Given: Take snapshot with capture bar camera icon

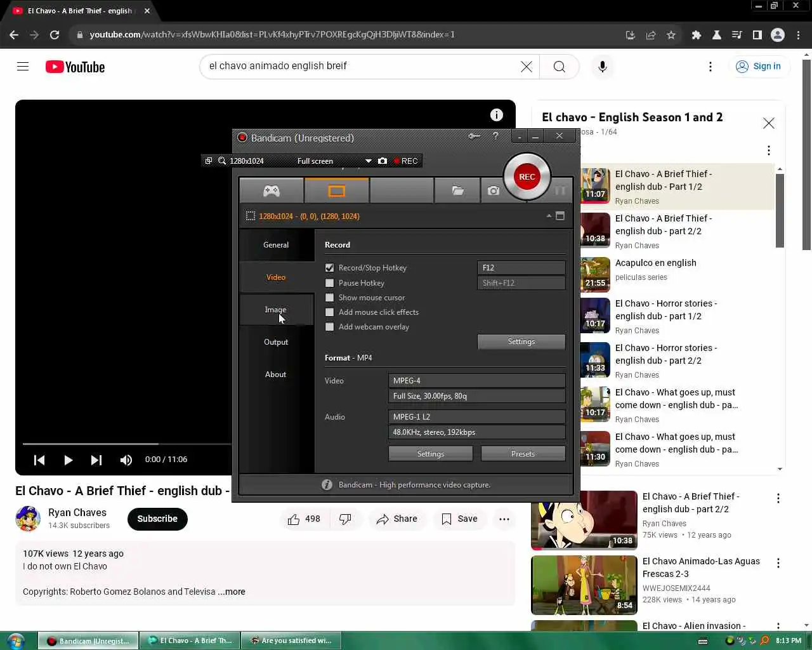Looking at the screenshot, I should pos(383,161).
